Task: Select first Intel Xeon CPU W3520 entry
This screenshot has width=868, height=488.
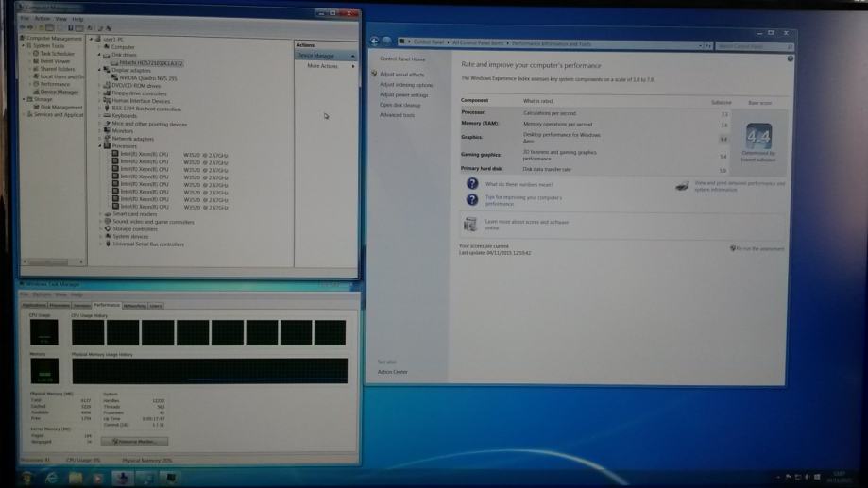Action: tap(174, 155)
